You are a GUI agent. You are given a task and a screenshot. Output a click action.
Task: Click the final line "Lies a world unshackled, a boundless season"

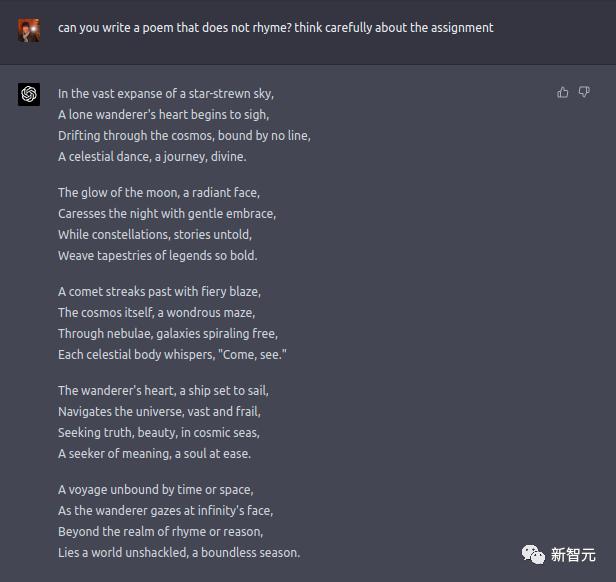click(178, 553)
